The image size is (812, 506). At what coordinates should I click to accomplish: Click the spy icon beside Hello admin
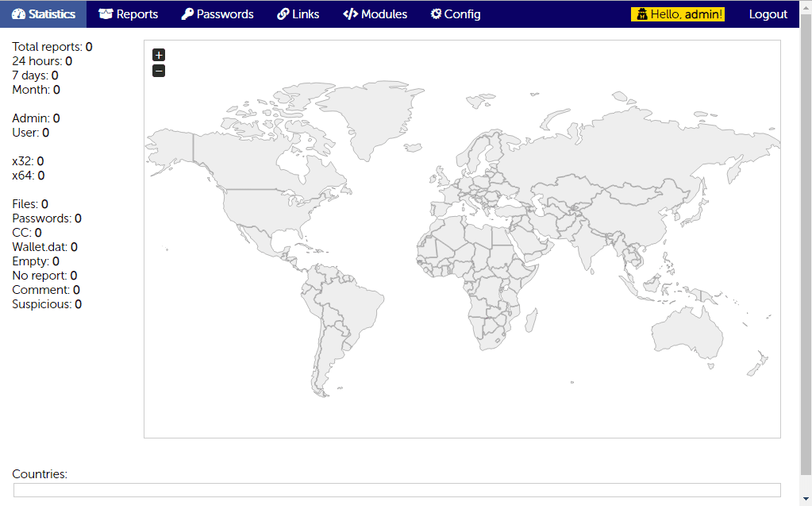[x=641, y=14]
